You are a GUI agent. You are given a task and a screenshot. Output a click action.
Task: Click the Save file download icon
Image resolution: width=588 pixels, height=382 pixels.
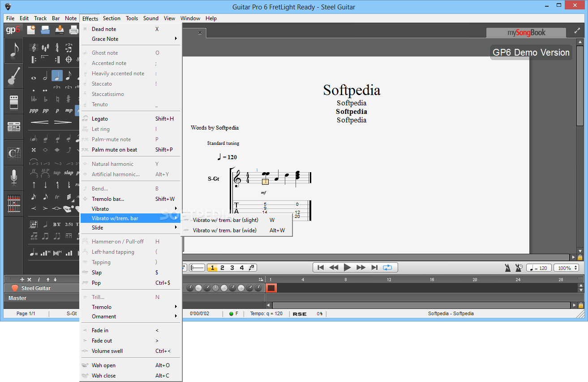(60, 30)
